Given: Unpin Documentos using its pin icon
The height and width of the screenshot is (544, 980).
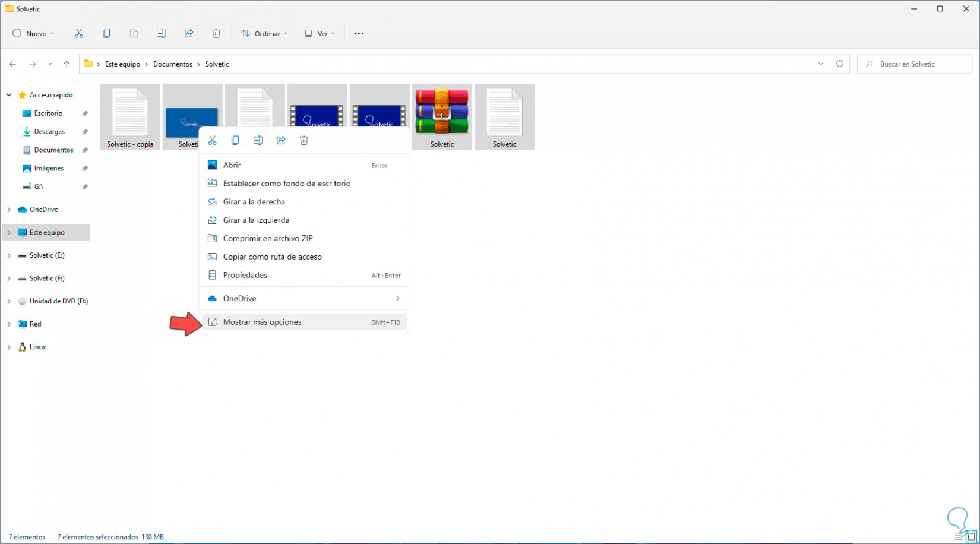Looking at the screenshot, I should click(x=85, y=150).
